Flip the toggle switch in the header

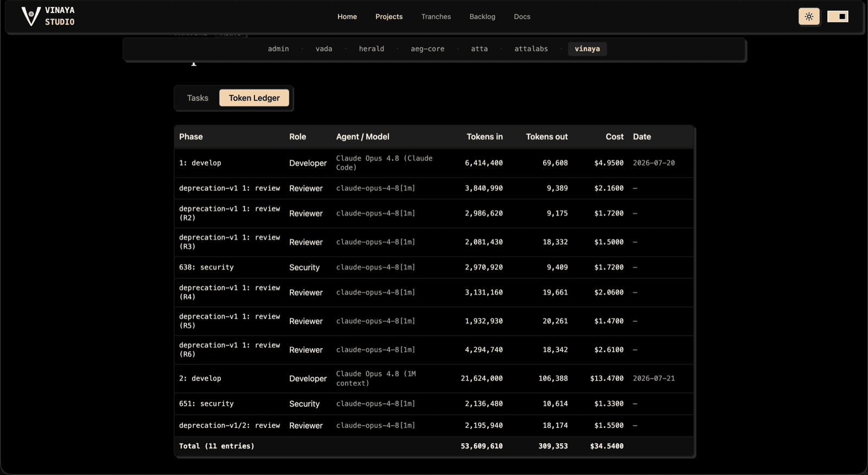(x=838, y=16)
